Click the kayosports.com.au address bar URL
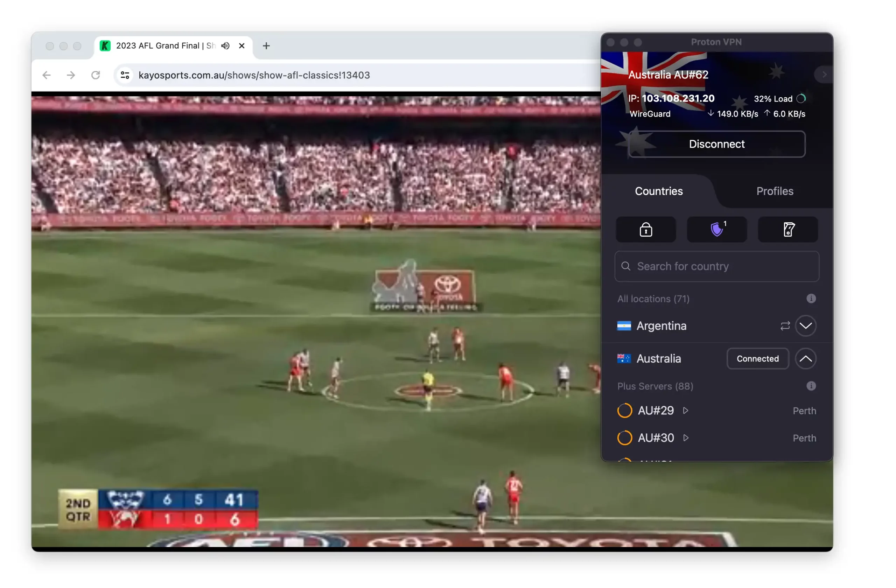This screenshot has width=896, height=588. point(254,75)
